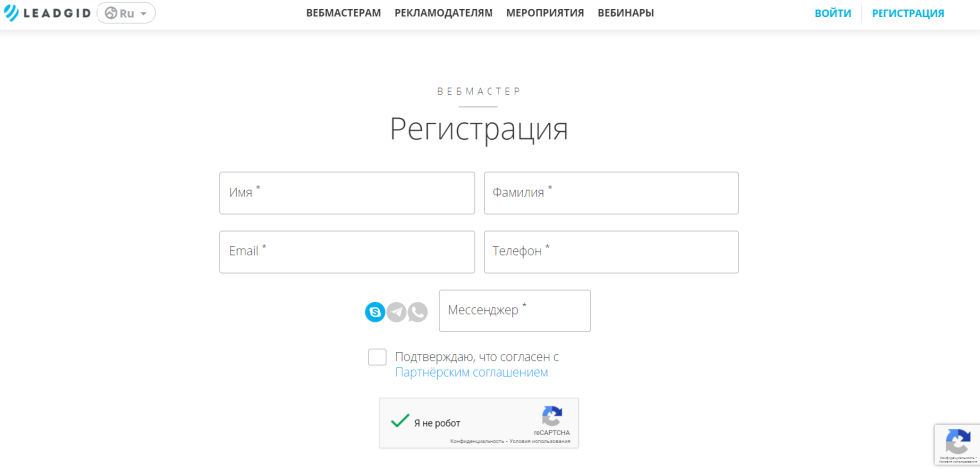Click the ВОЙТИ login link
980x469 pixels.
pos(833,13)
